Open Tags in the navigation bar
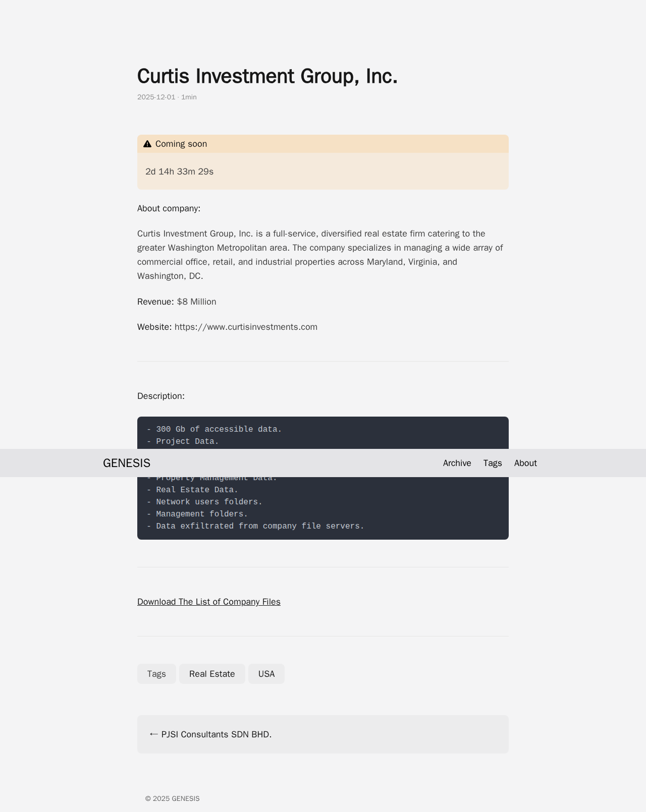The image size is (646, 812). click(492, 463)
